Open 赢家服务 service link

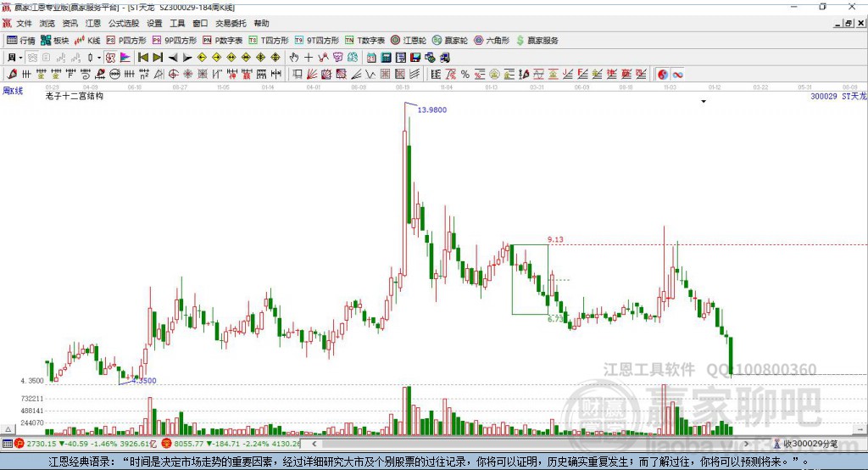(537, 41)
